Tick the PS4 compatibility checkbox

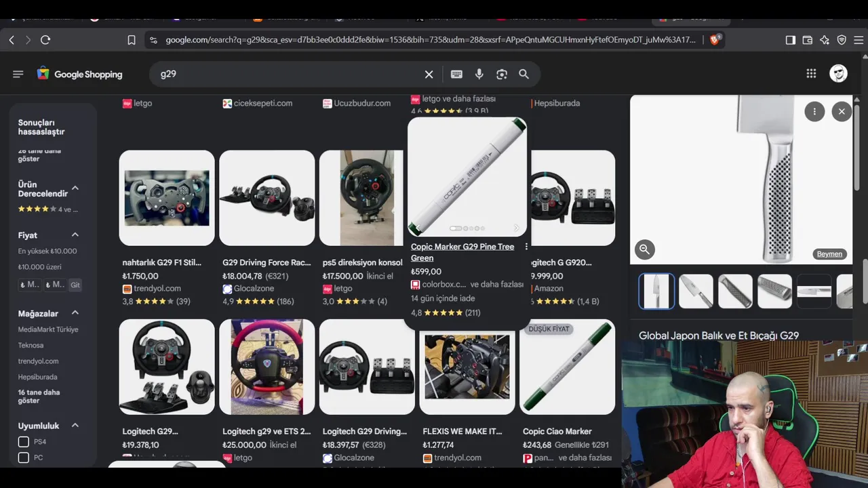coord(24,442)
